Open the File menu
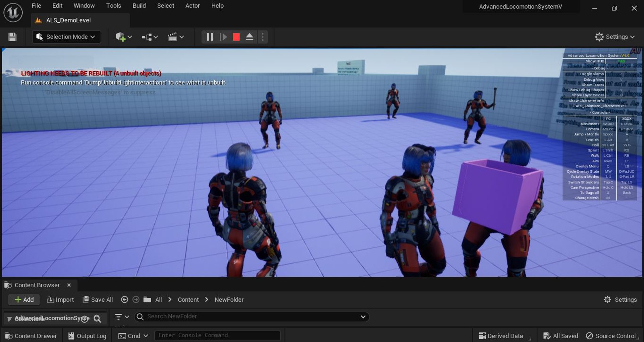644x342 pixels. tap(36, 6)
